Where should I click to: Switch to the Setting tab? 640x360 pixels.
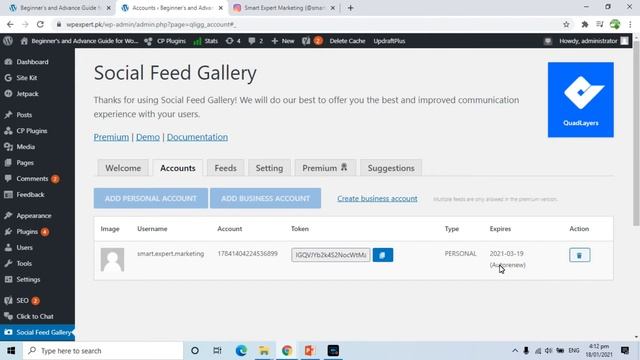269,168
